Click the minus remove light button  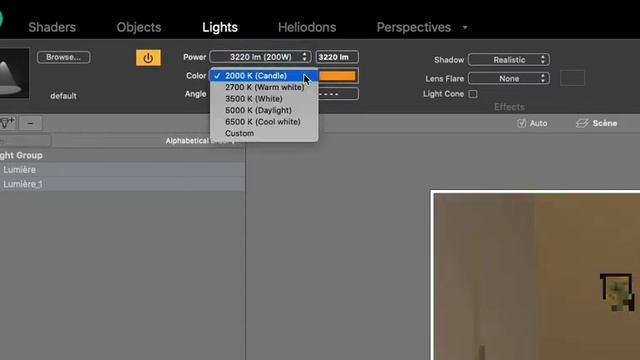pos(30,123)
